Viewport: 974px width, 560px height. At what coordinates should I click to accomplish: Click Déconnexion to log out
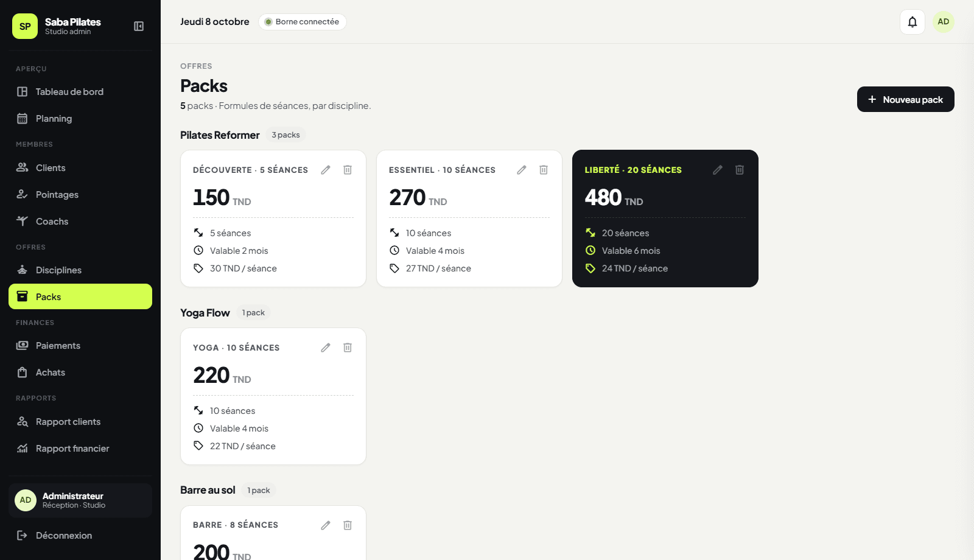click(x=80, y=535)
